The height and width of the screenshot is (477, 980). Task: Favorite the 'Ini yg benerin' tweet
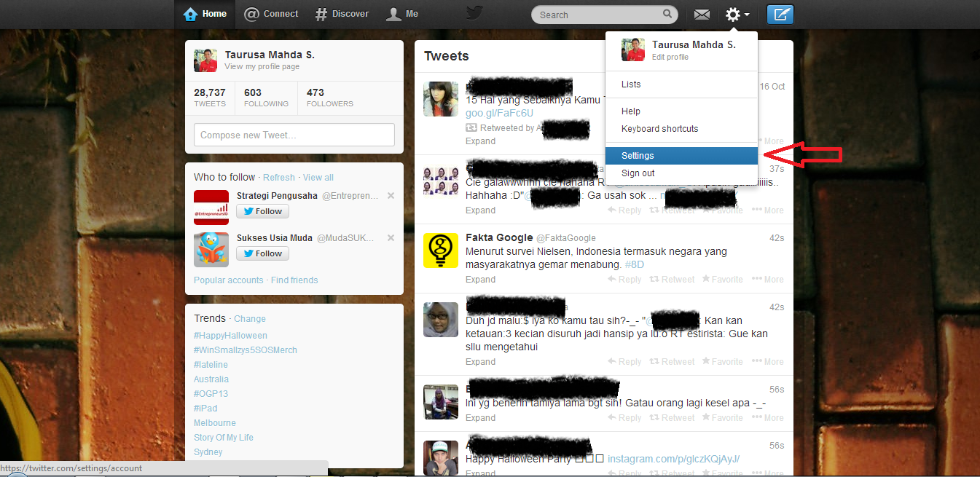[723, 418]
